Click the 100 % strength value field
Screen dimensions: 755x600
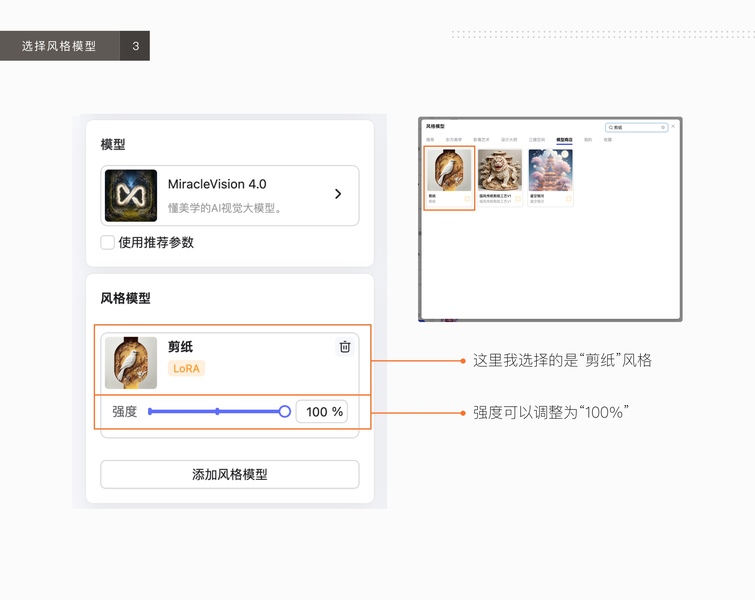[x=322, y=412]
